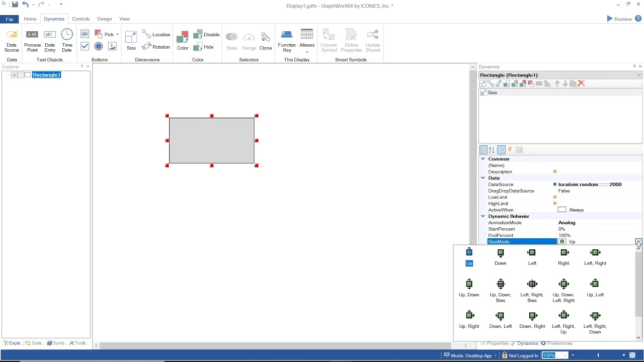
Task: Switch to the Design ribbon tab
Action: click(104, 19)
